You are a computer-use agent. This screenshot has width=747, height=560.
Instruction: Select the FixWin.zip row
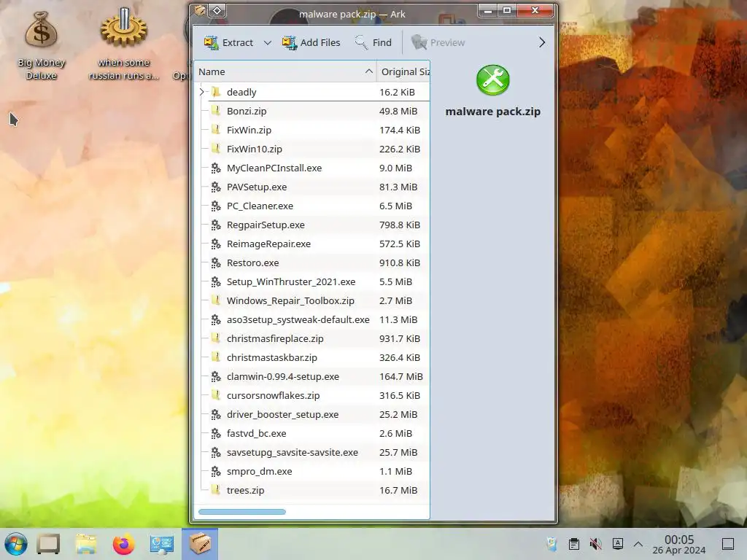[x=312, y=130]
